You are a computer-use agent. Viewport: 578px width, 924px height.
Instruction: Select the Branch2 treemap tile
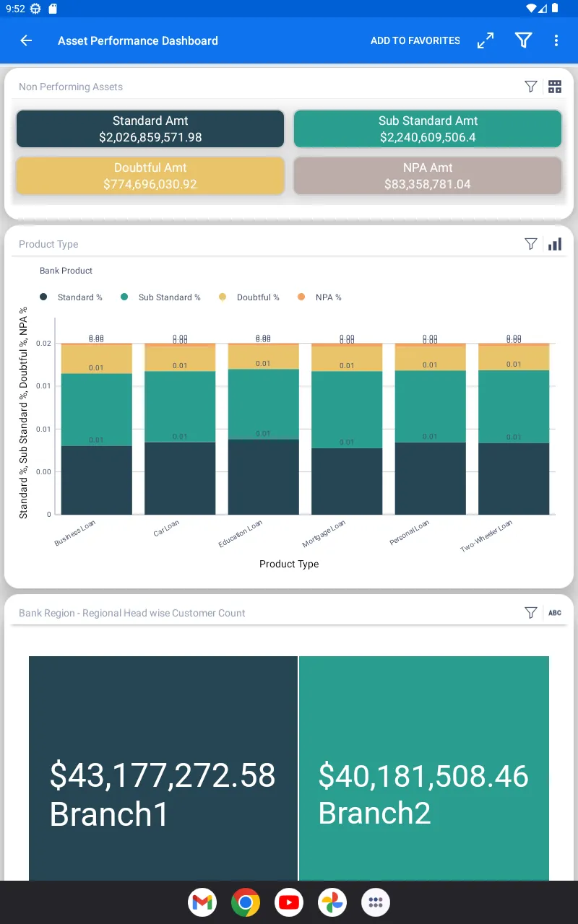click(424, 768)
